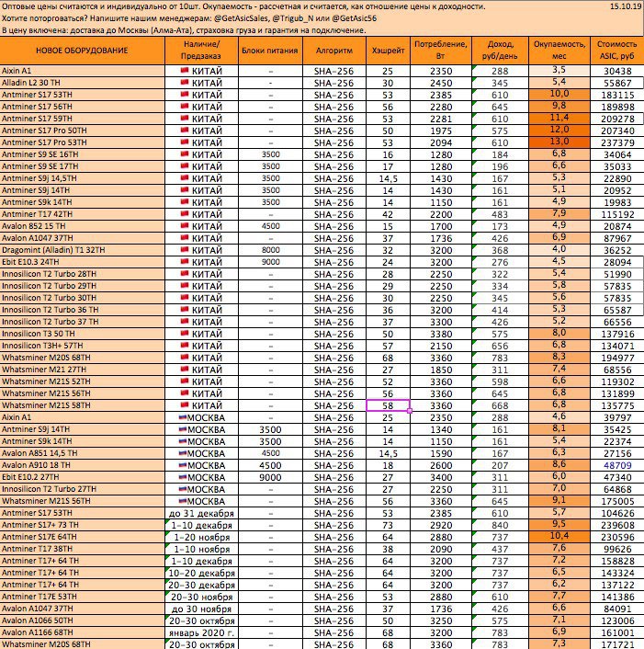644x649 pixels.
Task: Click the fill handle of cell '58'
Action: [410, 411]
